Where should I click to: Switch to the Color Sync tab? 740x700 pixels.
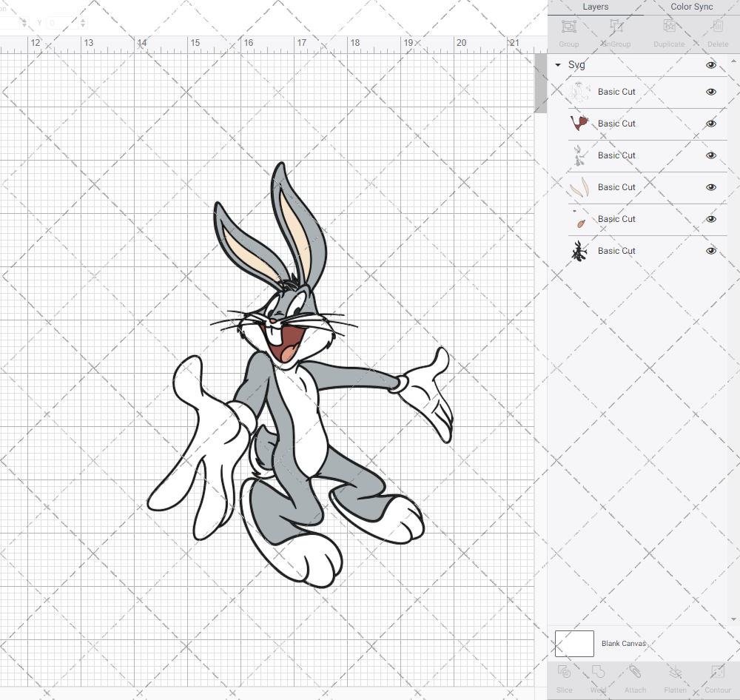tap(692, 7)
